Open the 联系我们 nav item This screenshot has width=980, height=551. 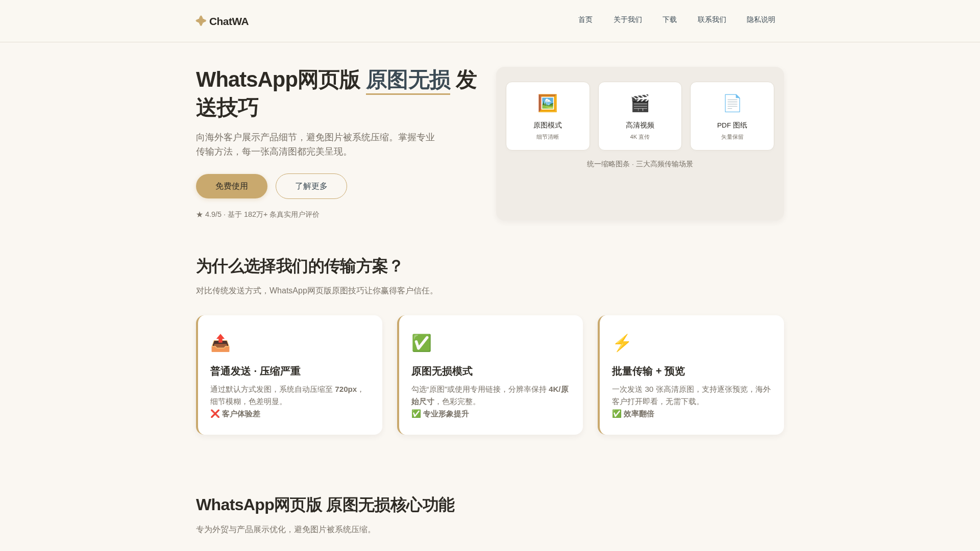(712, 20)
